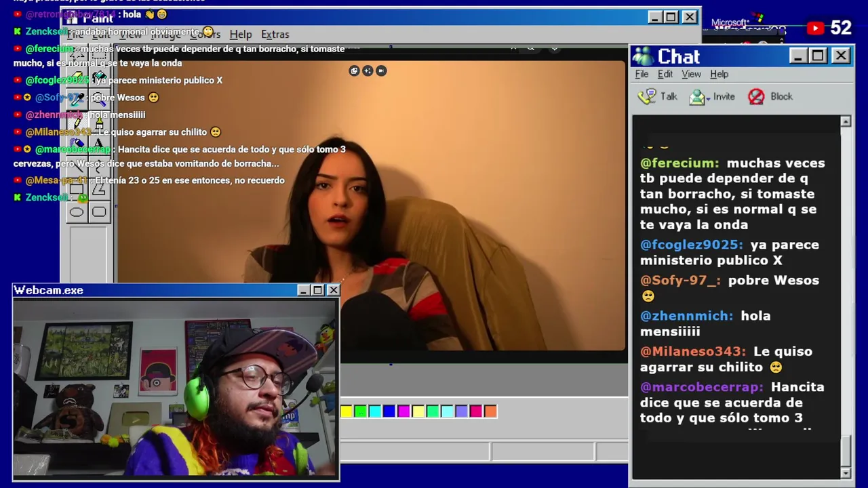Click @Milaneso343 username in Chat window

(693, 351)
